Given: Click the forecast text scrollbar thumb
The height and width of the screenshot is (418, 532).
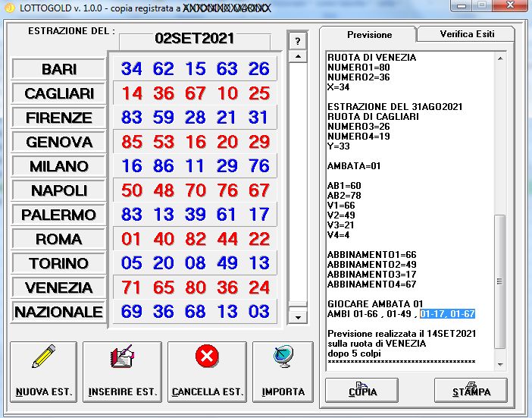Looking at the screenshot, I should coord(499,281).
